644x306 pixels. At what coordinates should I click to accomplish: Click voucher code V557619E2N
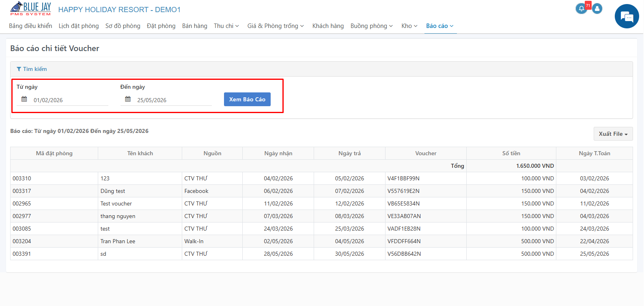tap(403, 191)
